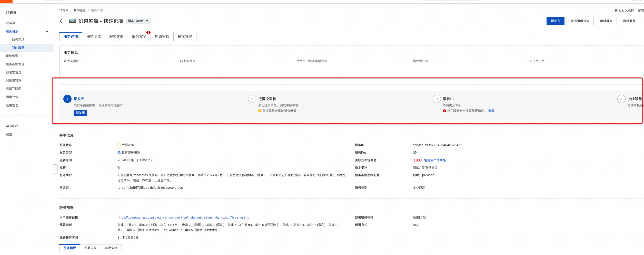Click the step 2 circle for 待提交审核
Image resolution: width=644 pixels, height=255 pixels.
pyautogui.click(x=252, y=99)
